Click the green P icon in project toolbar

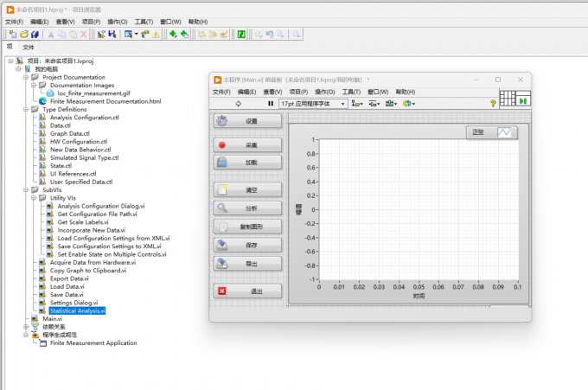tap(241, 35)
